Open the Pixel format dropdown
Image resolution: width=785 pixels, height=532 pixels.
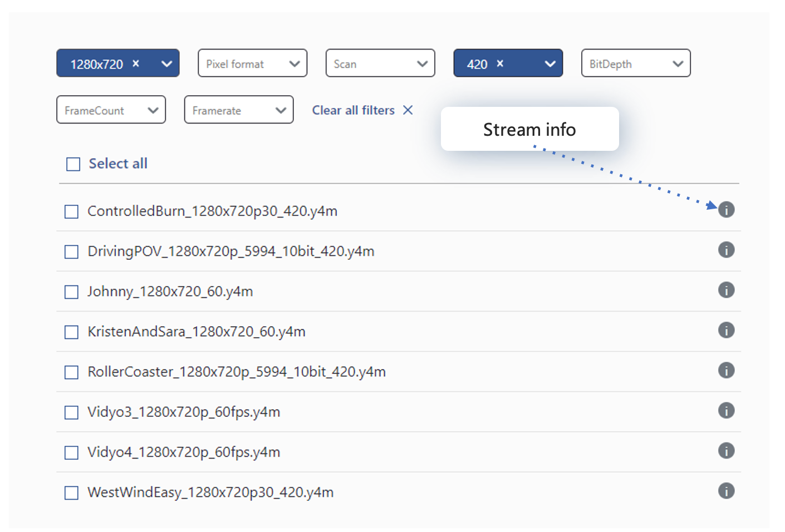253,63
